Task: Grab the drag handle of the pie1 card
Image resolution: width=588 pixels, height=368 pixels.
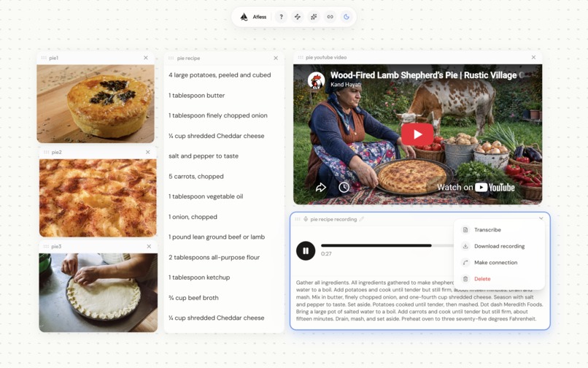Action: coord(44,58)
